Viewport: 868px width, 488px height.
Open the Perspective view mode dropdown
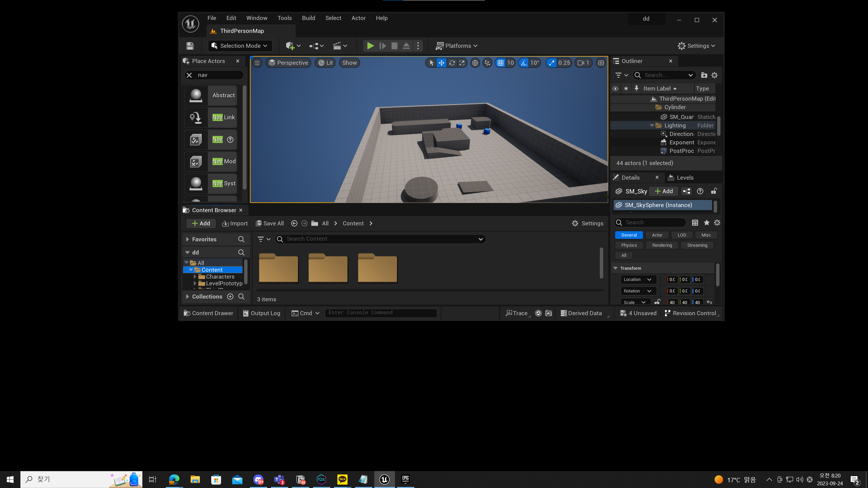pos(289,63)
